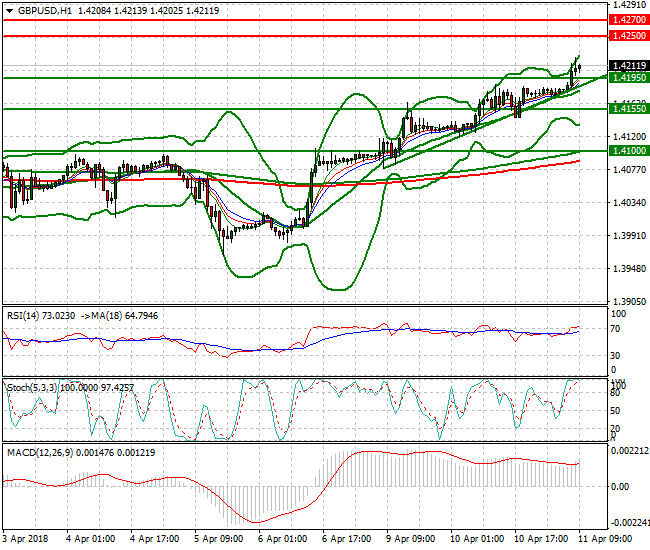Click the 10 Apr 01:00 time label
The height and width of the screenshot is (550, 650).
click(x=477, y=539)
